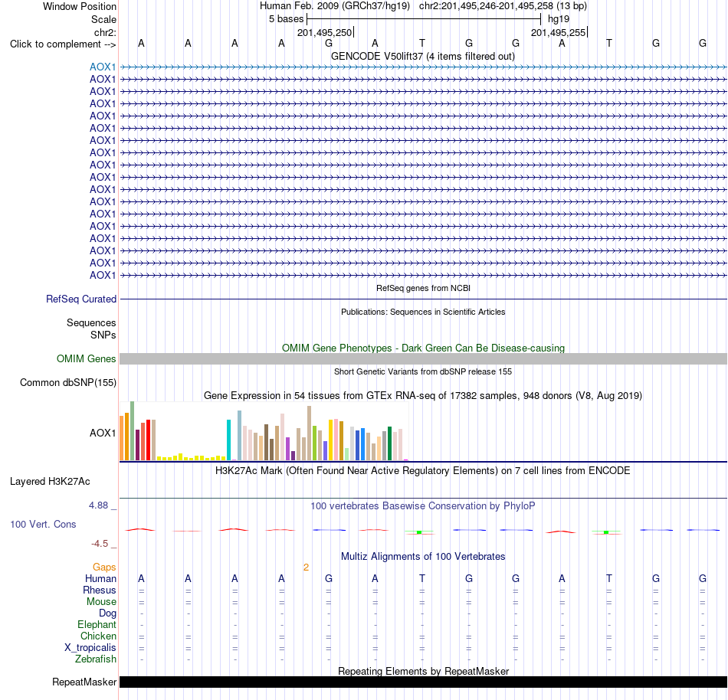Click the 'H3K27Ac Mark' ENCODE track title
This screenshot has height=700, width=728.
(423, 471)
